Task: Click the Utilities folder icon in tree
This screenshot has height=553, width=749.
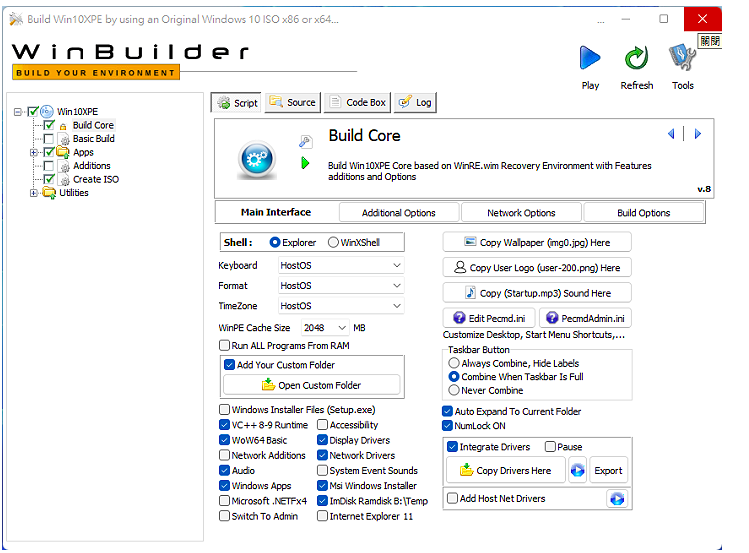Action: (49, 193)
